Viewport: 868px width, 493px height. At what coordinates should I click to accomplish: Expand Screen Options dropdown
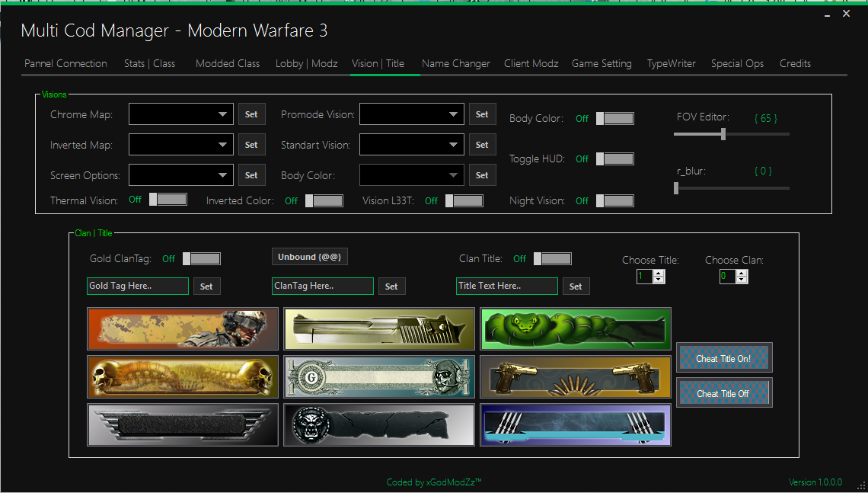tap(181, 175)
